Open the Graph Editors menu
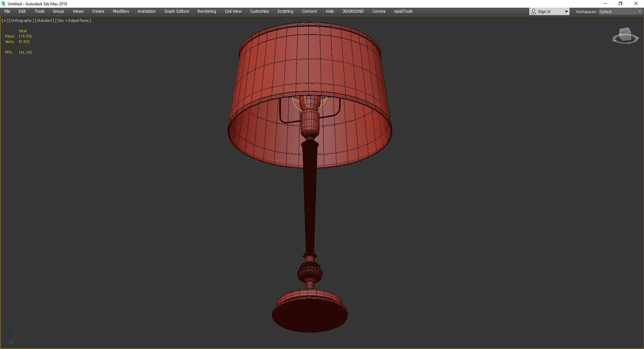644x349 pixels. coord(177,11)
